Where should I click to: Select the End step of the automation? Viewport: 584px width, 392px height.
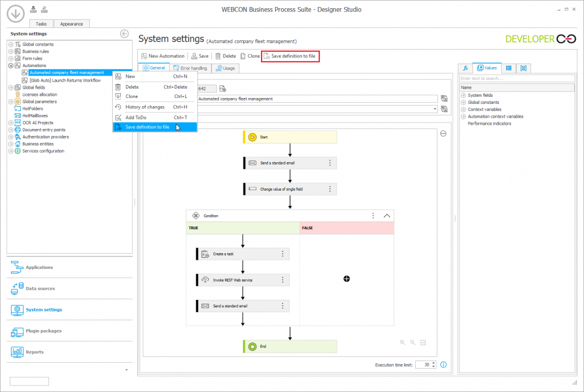pyautogui.click(x=290, y=346)
